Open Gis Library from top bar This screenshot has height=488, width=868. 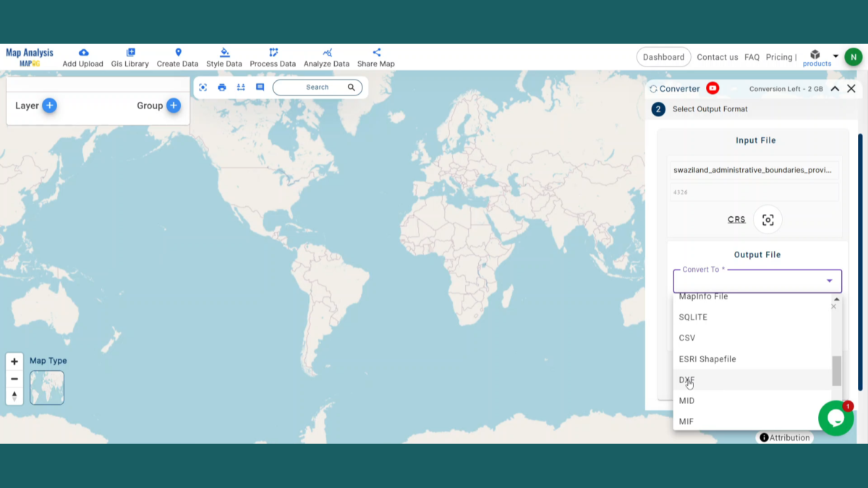tap(130, 58)
